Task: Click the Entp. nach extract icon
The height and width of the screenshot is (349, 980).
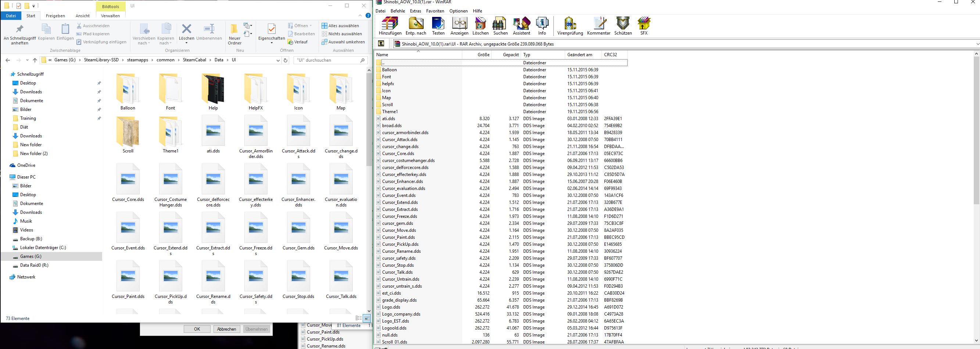Action: (416, 26)
